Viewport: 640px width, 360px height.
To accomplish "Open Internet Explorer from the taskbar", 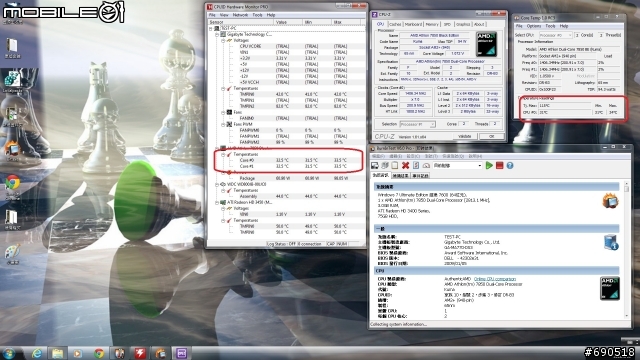I will coord(37,353).
